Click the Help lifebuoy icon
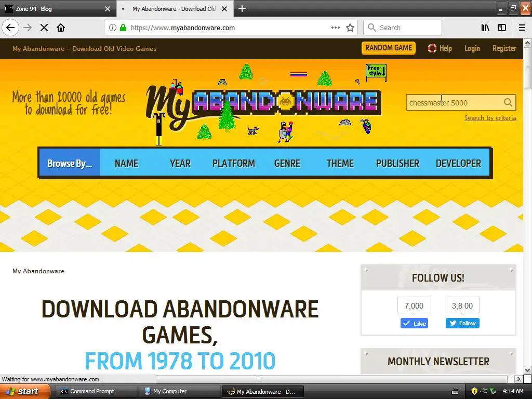The image size is (532, 399). [432, 48]
